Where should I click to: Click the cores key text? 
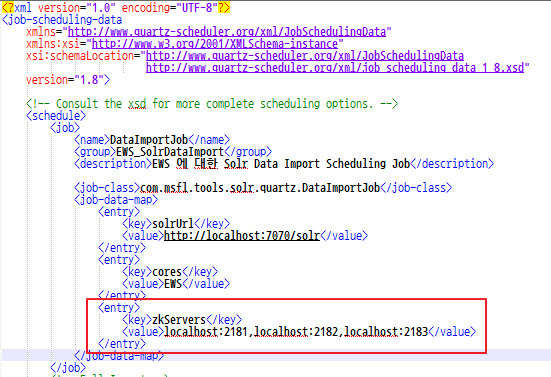tap(167, 272)
